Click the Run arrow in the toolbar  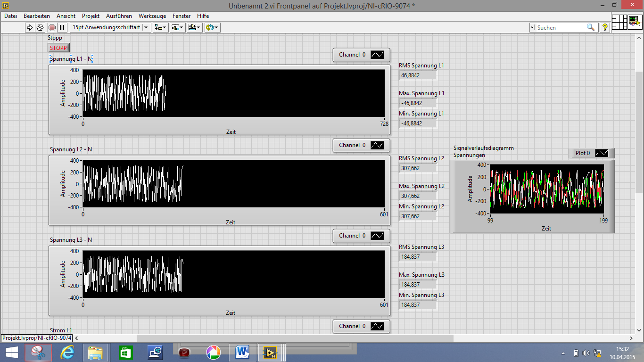[30, 27]
